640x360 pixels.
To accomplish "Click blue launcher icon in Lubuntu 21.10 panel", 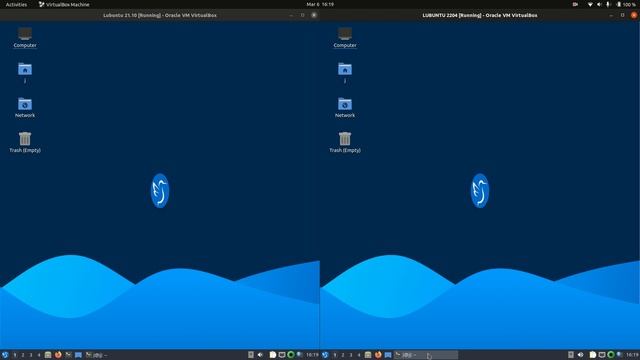I will [x=78, y=355].
